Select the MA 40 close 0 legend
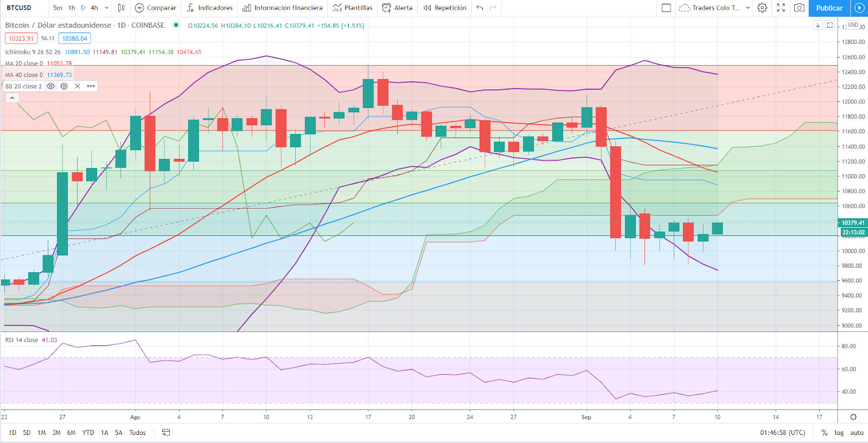868x443 pixels. tap(24, 75)
